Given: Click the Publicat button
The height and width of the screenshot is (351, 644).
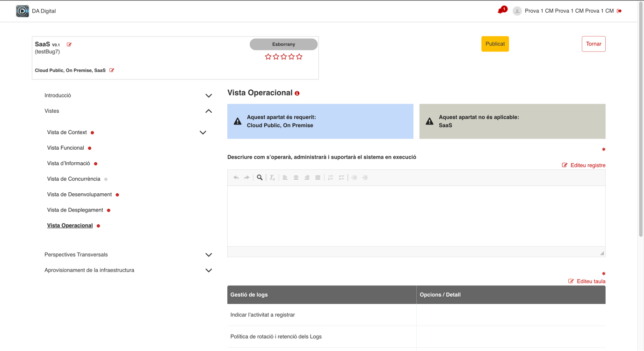Looking at the screenshot, I should coord(495,44).
